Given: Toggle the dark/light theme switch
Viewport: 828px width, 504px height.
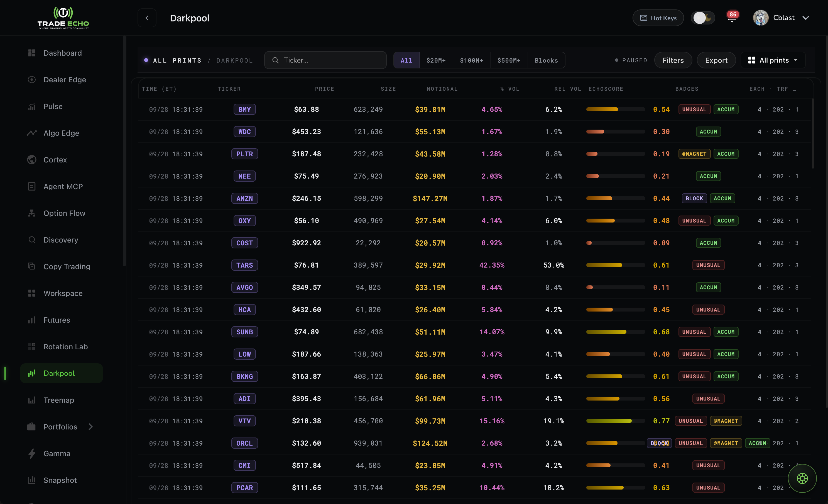Looking at the screenshot, I should [x=703, y=18].
